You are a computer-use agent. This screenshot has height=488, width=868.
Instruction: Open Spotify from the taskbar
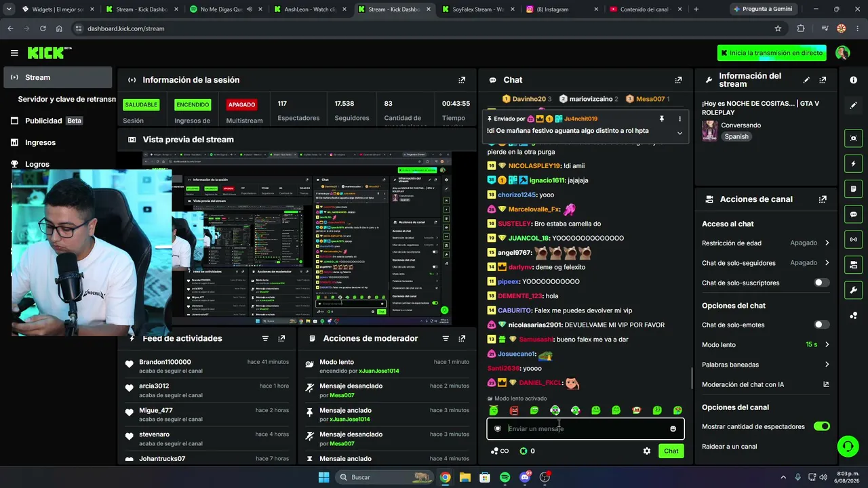coord(505,477)
